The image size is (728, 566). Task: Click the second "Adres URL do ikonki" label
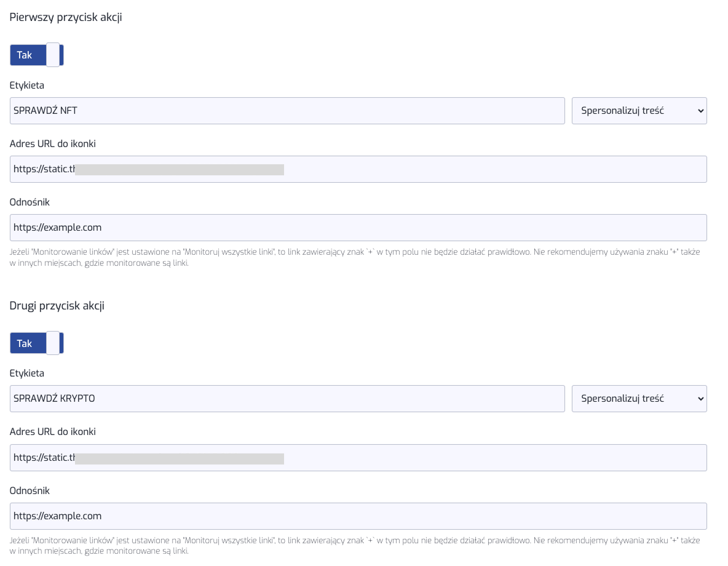coord(53,431)
